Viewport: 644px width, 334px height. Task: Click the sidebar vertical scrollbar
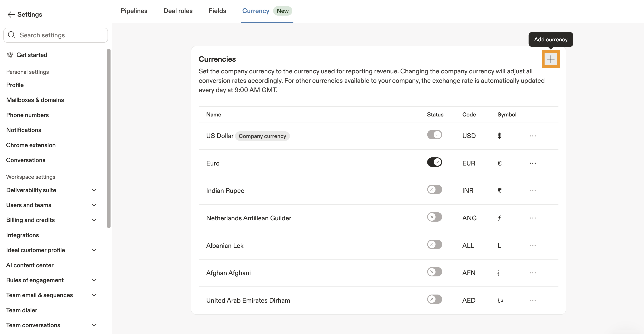(109, 138)
